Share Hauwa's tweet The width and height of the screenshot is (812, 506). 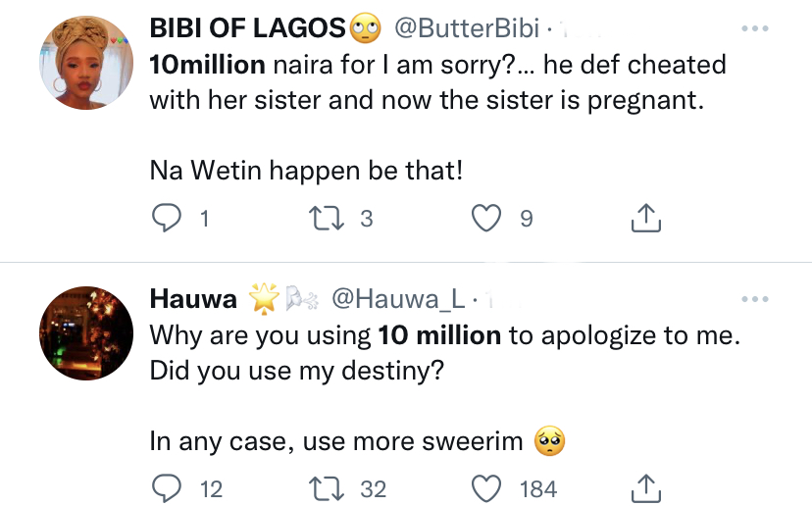(644, 487)
